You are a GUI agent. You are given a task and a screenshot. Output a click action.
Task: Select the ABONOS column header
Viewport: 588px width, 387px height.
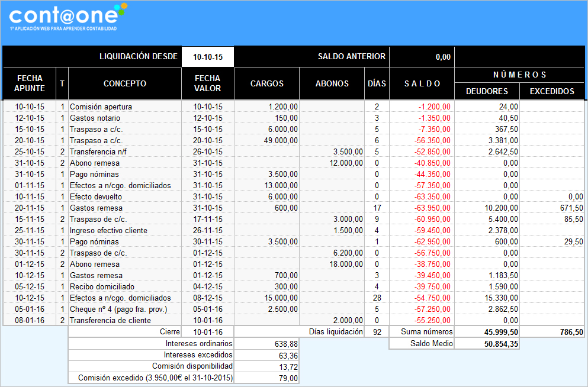(332, 83)
